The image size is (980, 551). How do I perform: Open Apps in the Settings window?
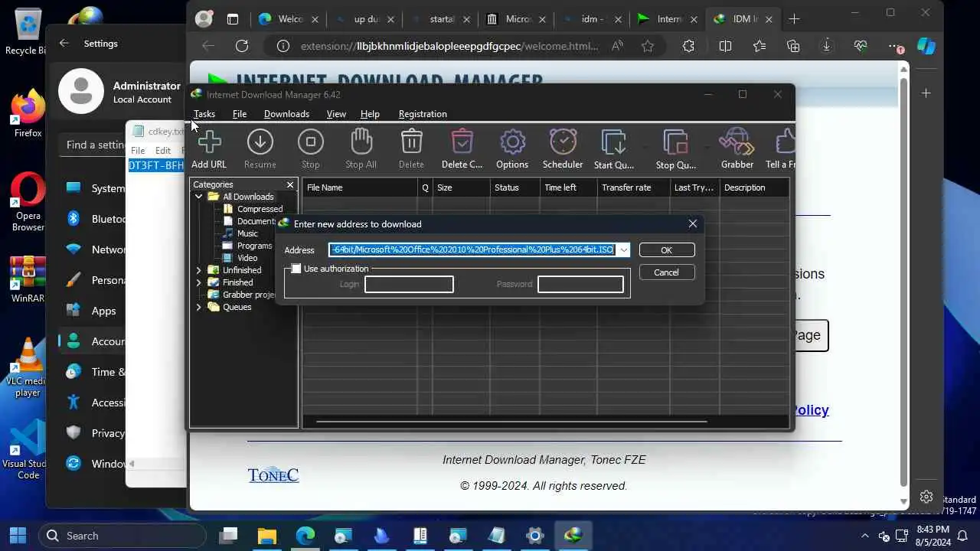tap(103, 311)
